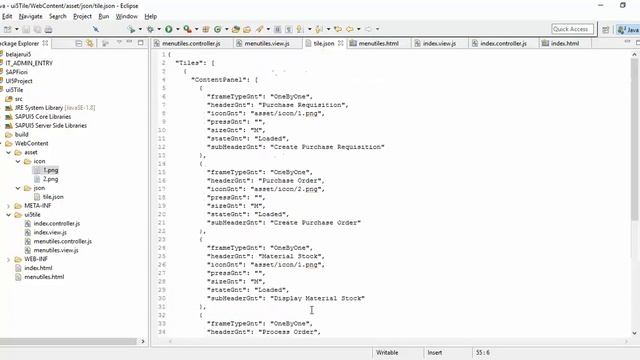Toggle Block Selection Mode icon

[x=278, y=29]
